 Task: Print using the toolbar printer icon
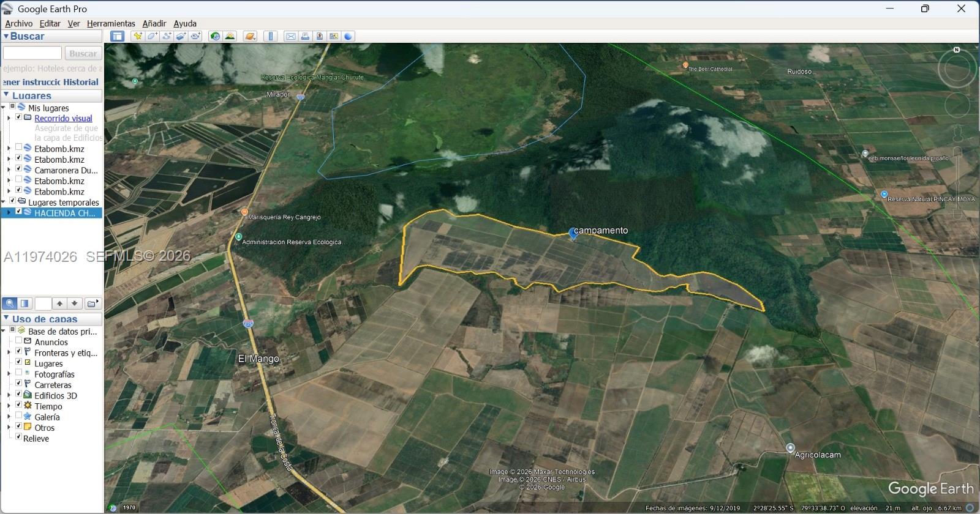pos(305,36)
